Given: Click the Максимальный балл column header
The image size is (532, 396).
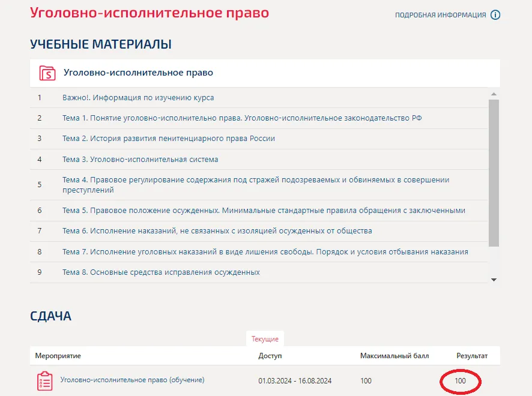Looking at the screenshot, I should pos(394,356).
